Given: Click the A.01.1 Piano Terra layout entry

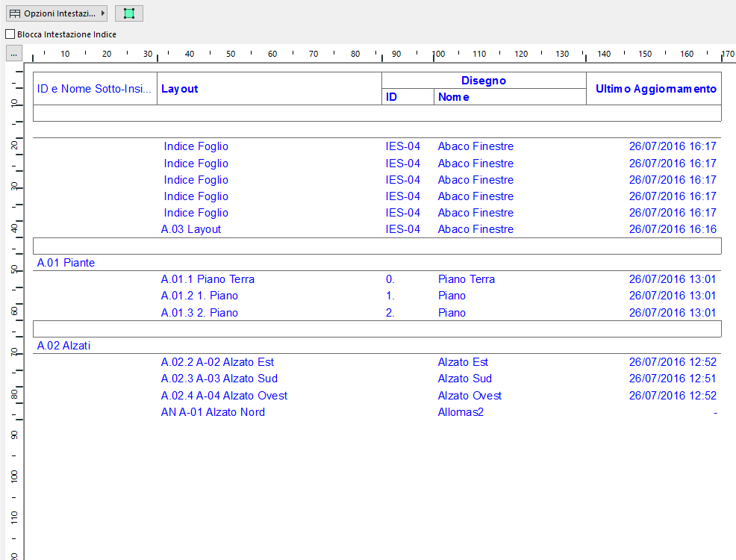Looking at the screenshot, I should tap(208, 279).
